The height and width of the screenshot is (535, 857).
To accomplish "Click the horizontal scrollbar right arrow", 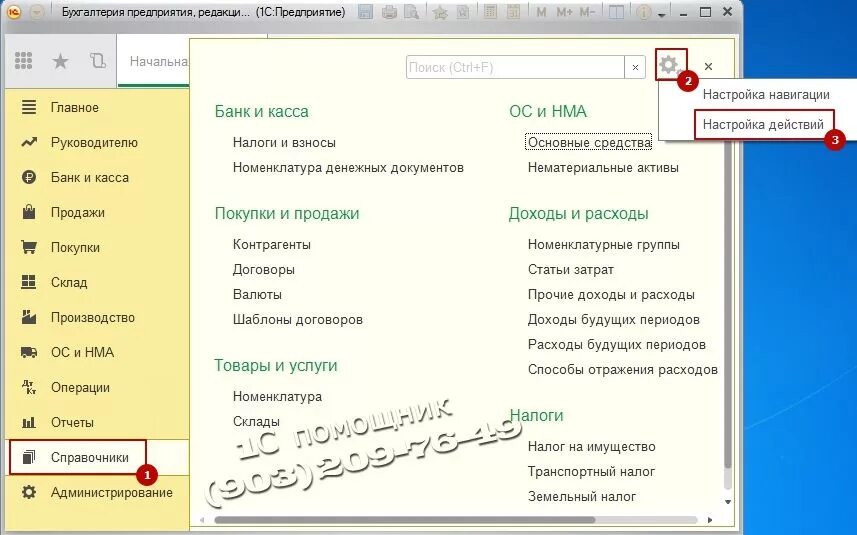I will 710,520.
